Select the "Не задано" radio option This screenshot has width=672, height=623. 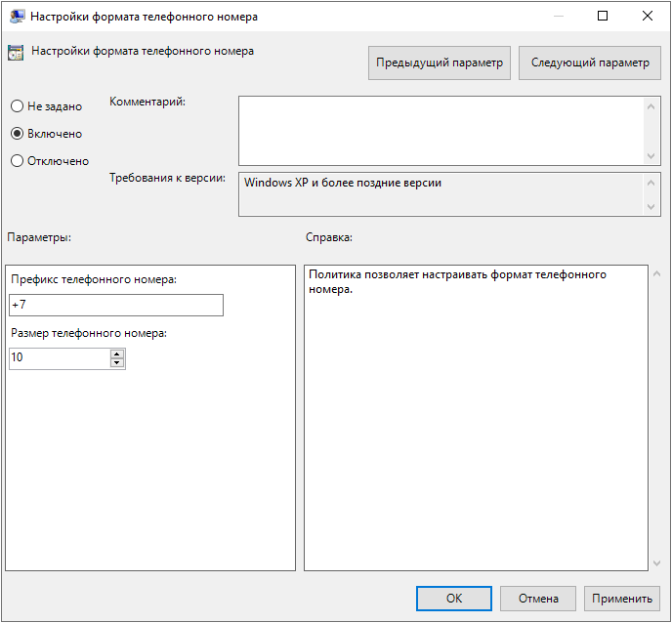tap(17, 106)
